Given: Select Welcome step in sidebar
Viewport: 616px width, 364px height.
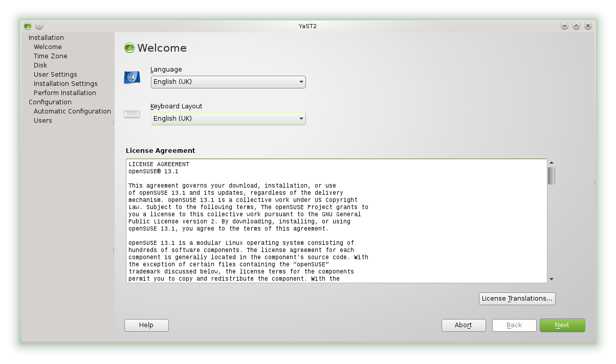Looking at the screenshot, I should click(48, 47).
